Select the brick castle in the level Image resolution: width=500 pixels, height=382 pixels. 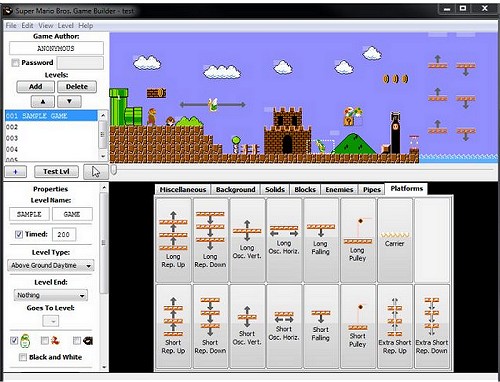click(x=288, y=130)
